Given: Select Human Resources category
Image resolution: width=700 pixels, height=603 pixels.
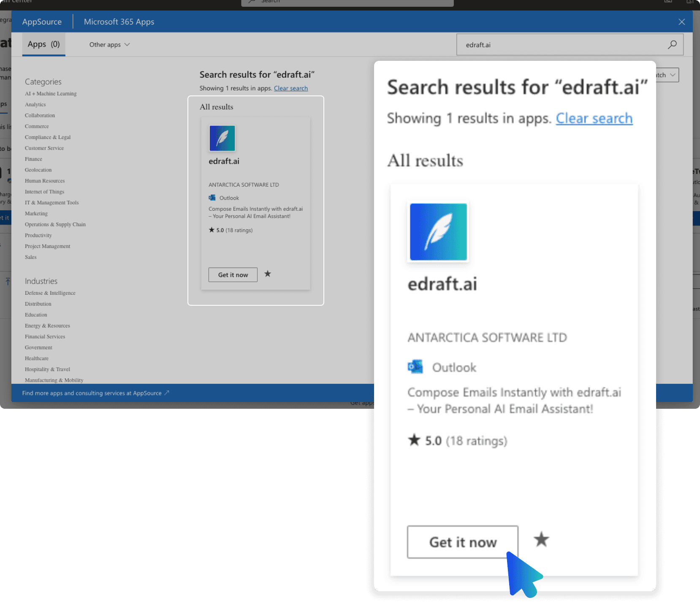Looking at the screenshot, I should [x=45, y=181].
